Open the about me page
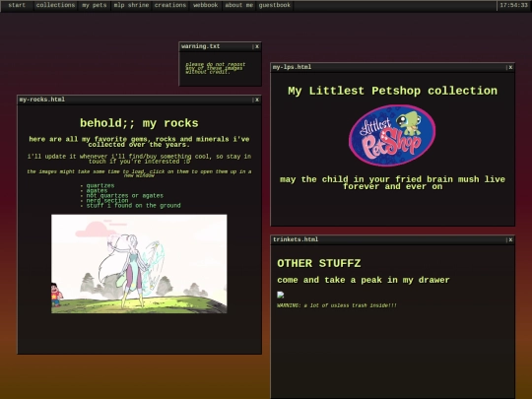Image resolution: width=532 pixels, height=399 pixels. pos(238,6)
